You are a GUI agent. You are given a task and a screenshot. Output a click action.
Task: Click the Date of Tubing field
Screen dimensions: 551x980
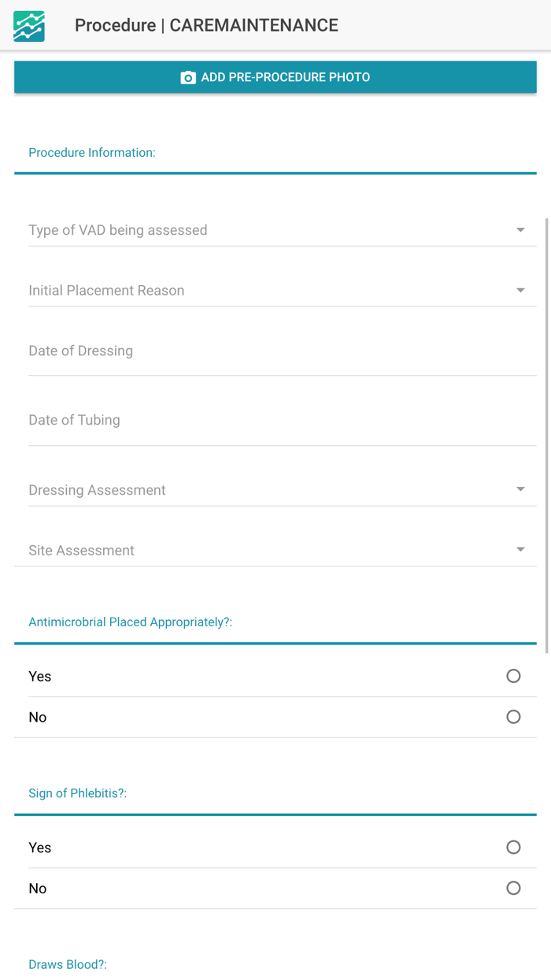282,421
